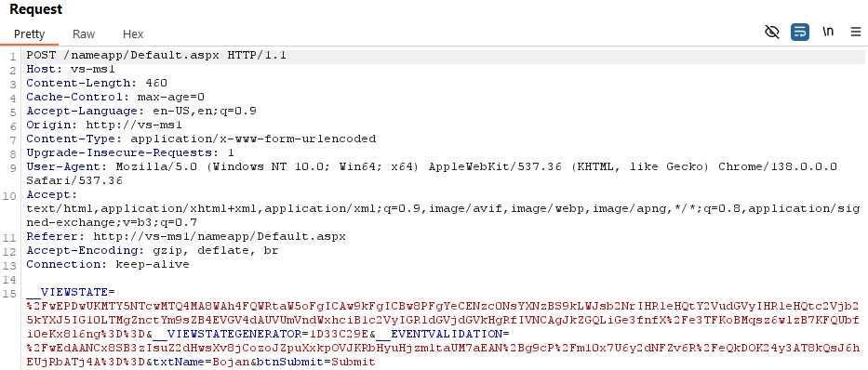Click the Upgrade-Insecure-Requests header line
Screen dimensions: 868x370
coord(130,152)
